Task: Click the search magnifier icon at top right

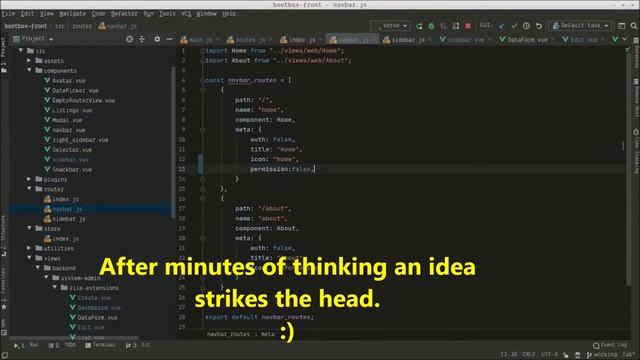Action: click(x=634, y=26)
